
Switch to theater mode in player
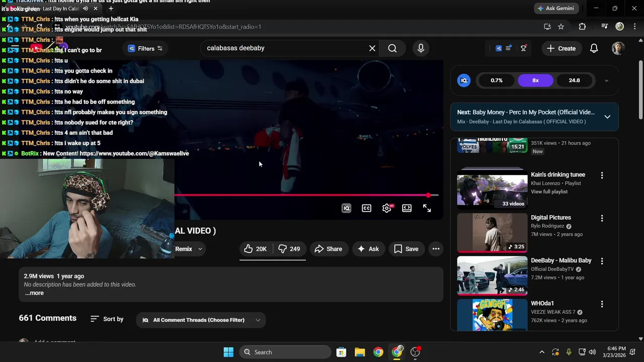[x=407, y=208]
